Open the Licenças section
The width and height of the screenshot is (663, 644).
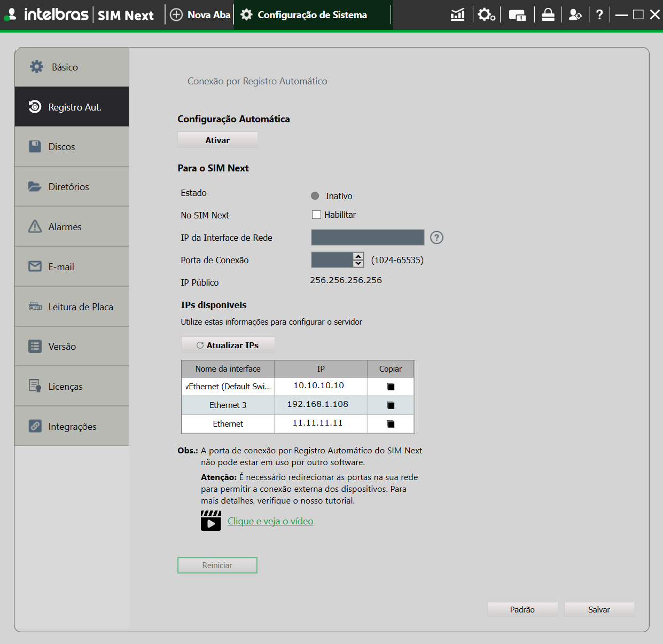pyautogui.click(x=72, y=386)
